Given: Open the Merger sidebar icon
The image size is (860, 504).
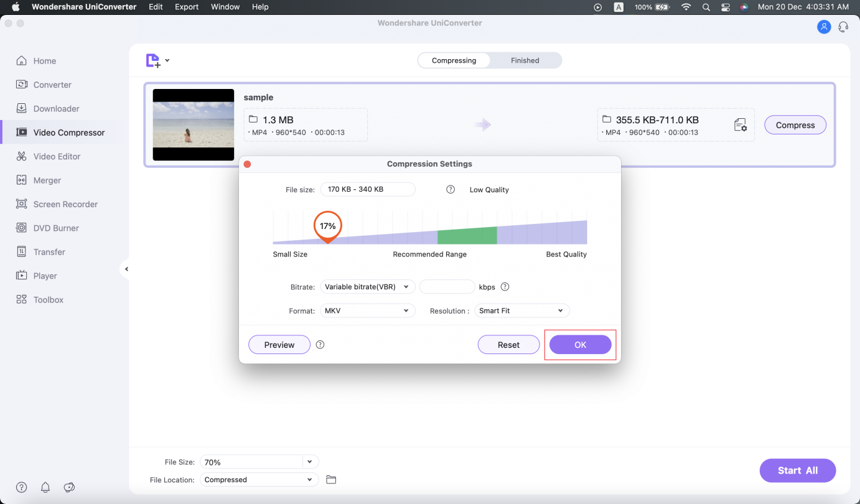Looking at the screenshot, I should [x=22, y=180].
